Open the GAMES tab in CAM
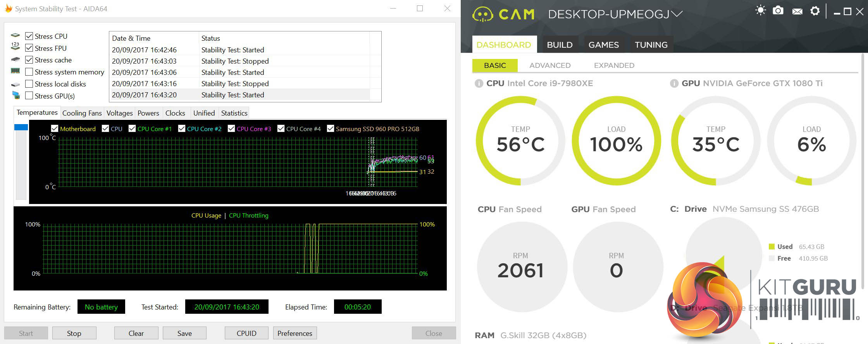The width and height of the screenshot is (868, 344). point(603,45)
